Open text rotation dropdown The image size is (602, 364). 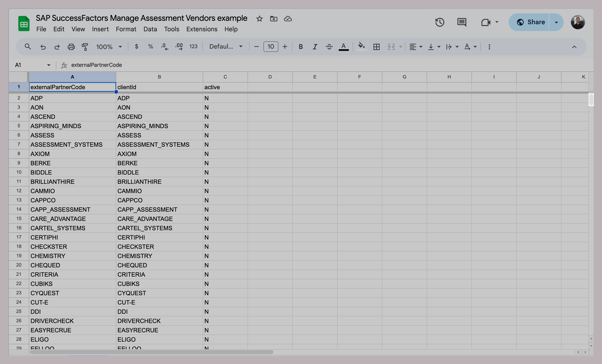(x=470, y=47)
